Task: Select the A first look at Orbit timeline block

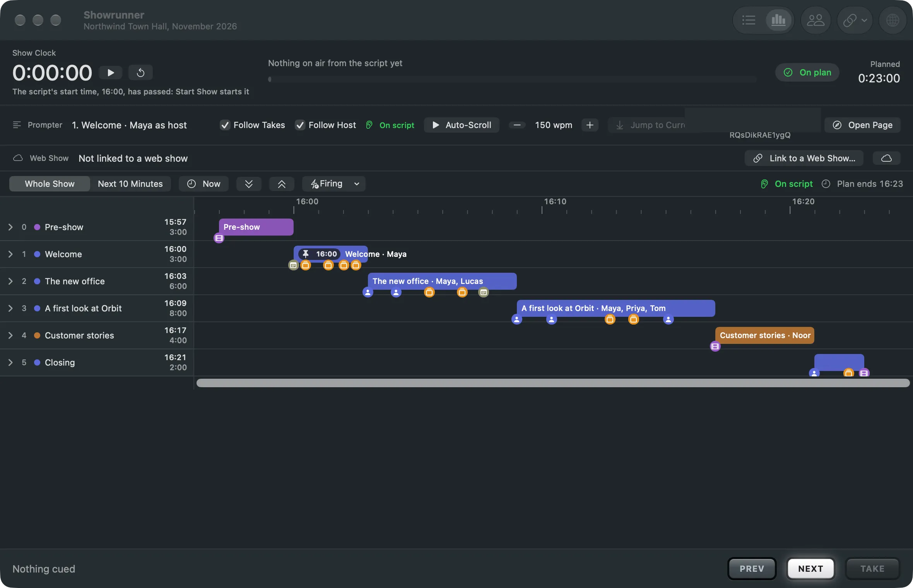Action: pyautogui.click(x=616, y=308)
